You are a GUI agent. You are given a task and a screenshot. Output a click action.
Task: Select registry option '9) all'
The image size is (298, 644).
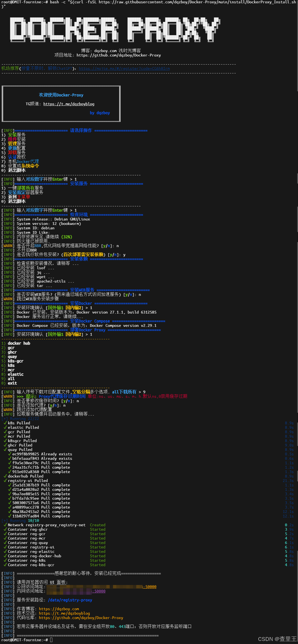[8, 379]
